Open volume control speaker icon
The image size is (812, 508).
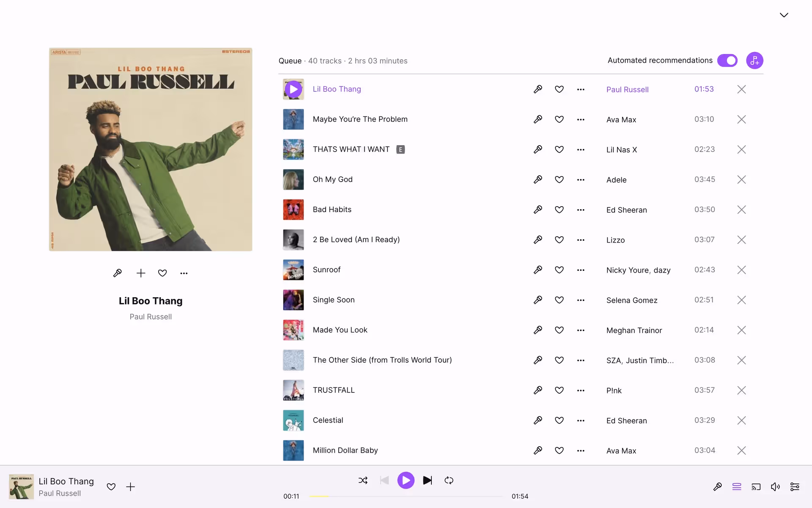pos(775,487)
